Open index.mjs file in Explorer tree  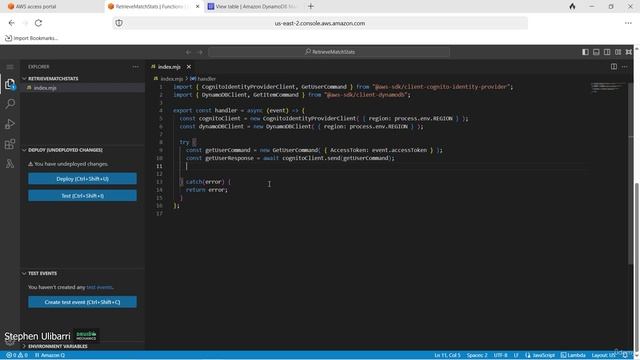click(x=45, y=88)
